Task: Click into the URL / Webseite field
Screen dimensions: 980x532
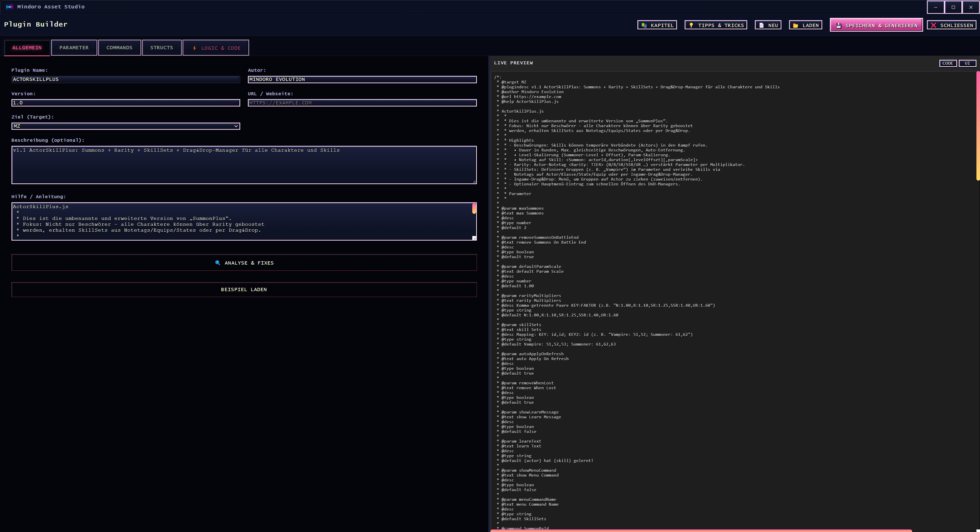Action: tap(362, 103)
